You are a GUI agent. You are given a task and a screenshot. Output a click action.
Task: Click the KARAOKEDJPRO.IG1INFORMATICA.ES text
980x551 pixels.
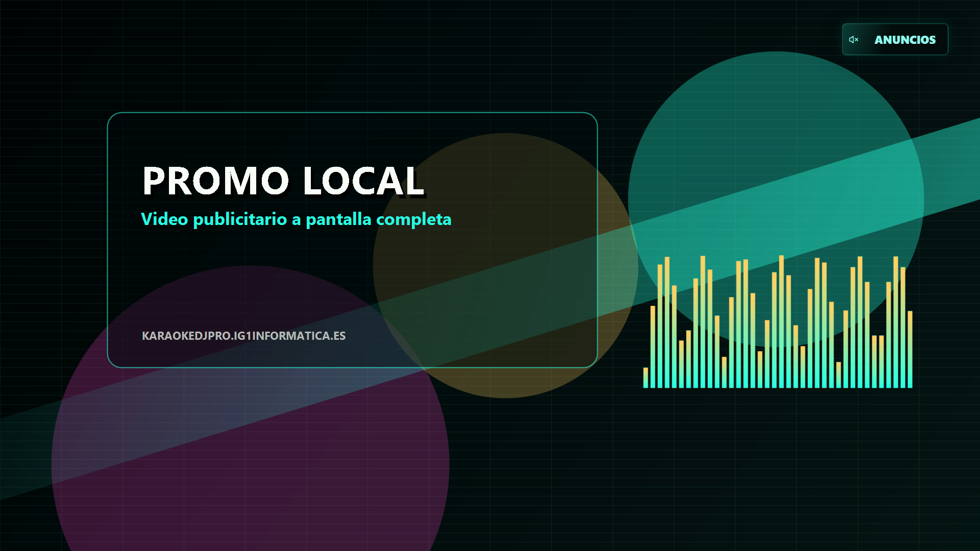(x=243, y=336)
